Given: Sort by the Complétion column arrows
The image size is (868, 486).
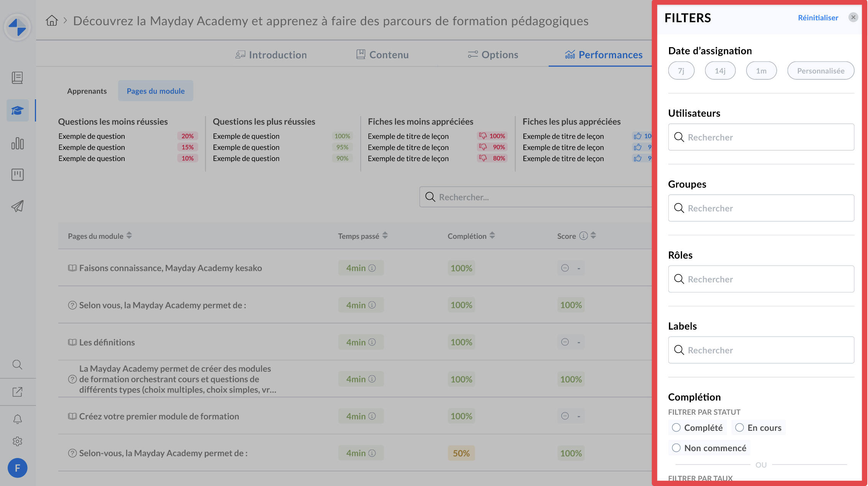Looking at the screenshot, I should point(492,236).
